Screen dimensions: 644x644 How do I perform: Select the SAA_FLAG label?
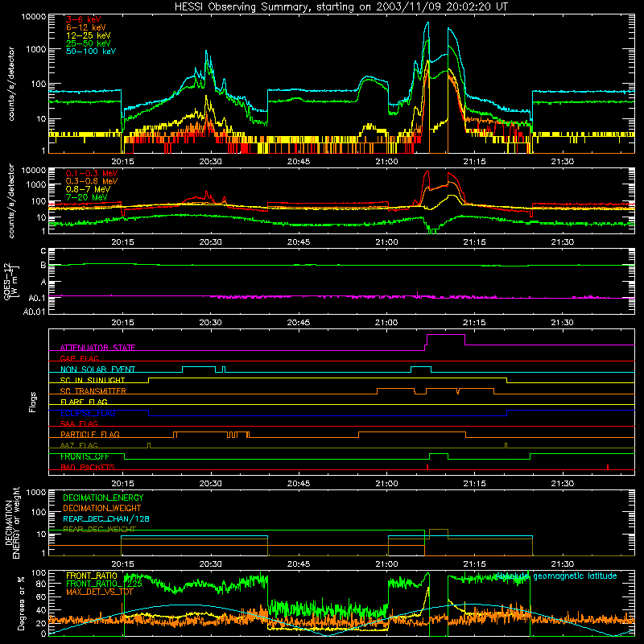click(x=79, y=423)
